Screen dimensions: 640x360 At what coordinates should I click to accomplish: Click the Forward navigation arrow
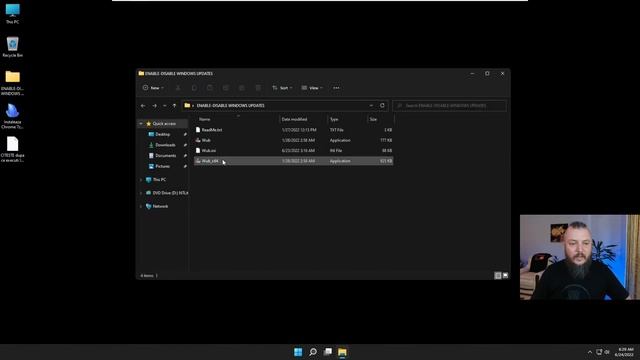[154, 106]
